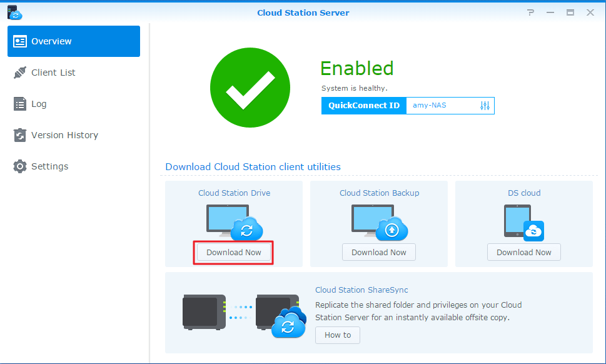The height and width of the screenshot is (364, 606).
Task: Click the Client List plug icon
Action: (x=21, y=72)
